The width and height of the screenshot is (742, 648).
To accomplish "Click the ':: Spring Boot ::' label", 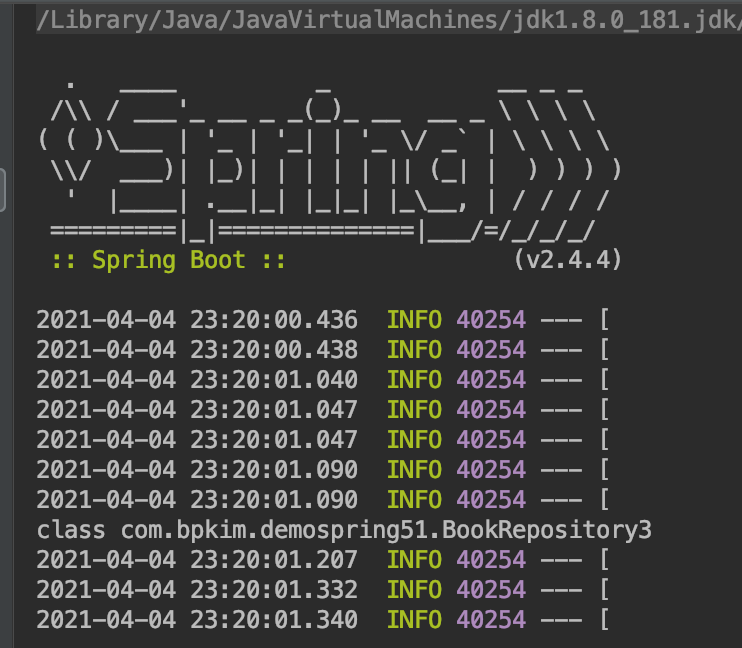I will pyautogui.click(x=168, y=260).
